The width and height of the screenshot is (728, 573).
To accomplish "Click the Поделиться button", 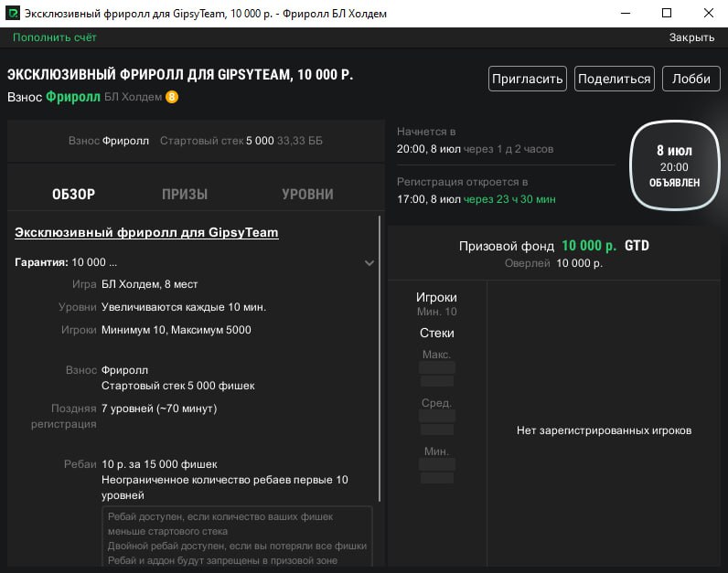I will coord(615,79).
